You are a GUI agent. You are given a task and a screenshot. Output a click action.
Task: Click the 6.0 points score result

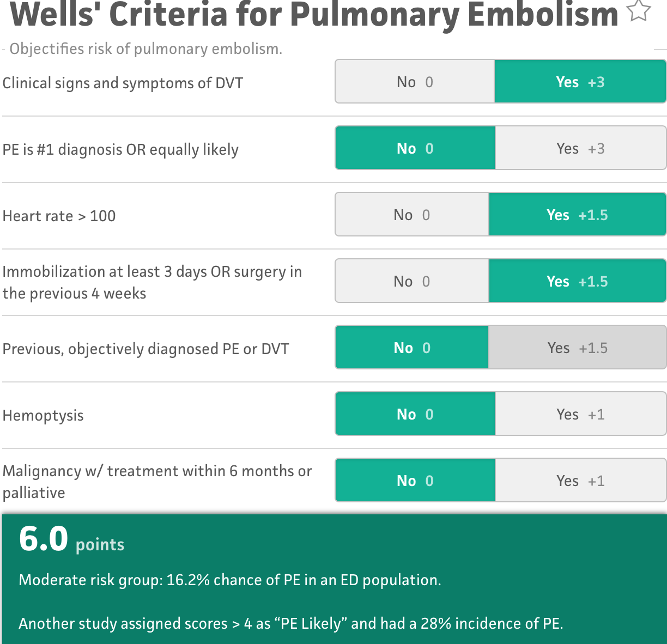pyautogui.click(x=71, y=539)
